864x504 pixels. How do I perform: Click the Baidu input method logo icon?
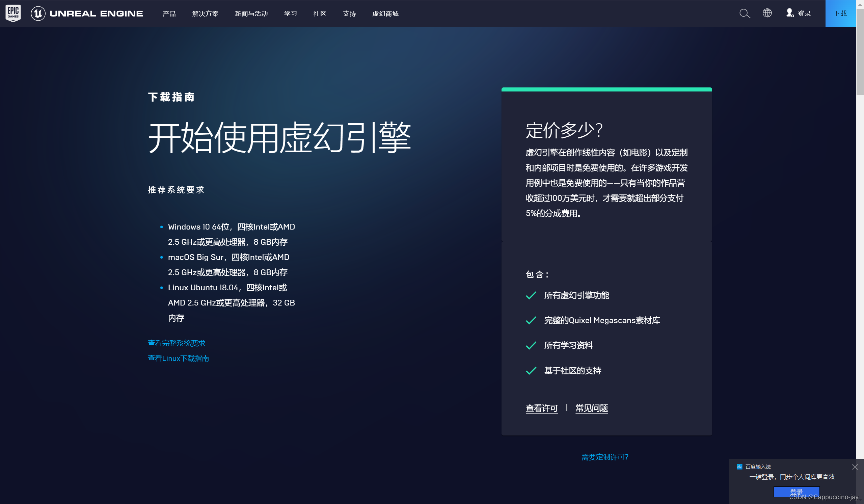[739, 467]
